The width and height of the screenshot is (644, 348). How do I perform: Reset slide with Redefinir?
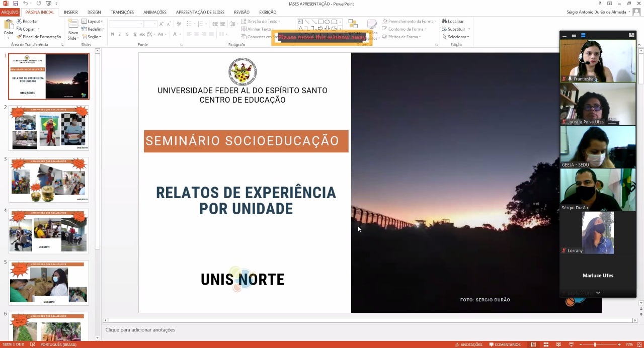click(93, 29)
